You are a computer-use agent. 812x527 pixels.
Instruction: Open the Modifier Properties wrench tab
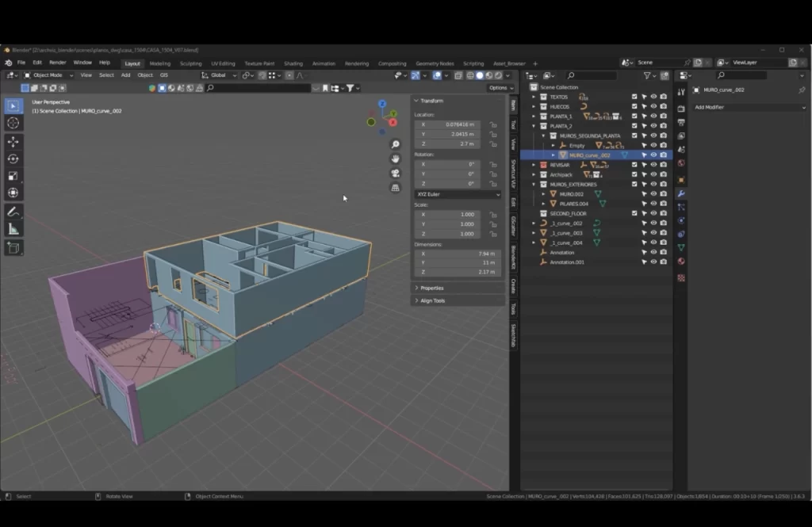click(x=680, y=193)
